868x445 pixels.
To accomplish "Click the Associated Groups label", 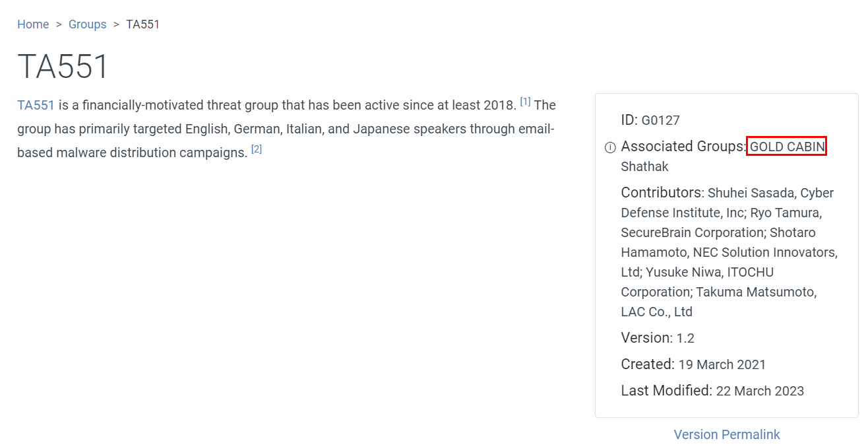I will [x=683, y=147].
